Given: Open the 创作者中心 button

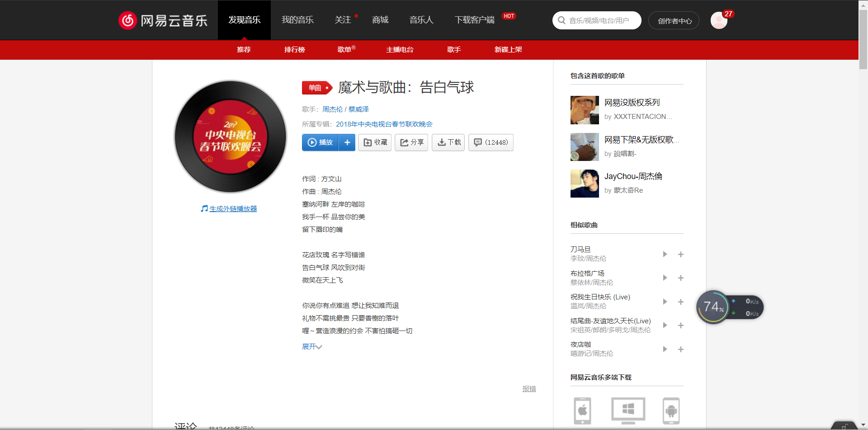Looking at the screenshot, I should [x=674, y=21].
